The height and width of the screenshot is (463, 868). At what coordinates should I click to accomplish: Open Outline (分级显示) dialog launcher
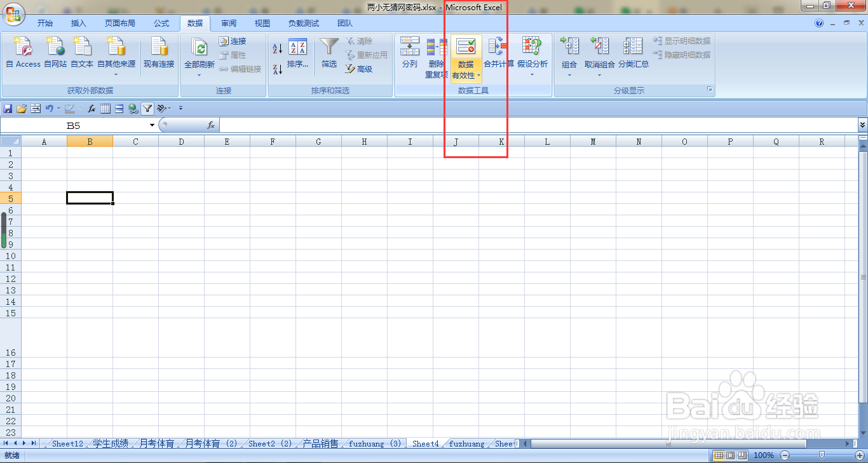point(710,90)
